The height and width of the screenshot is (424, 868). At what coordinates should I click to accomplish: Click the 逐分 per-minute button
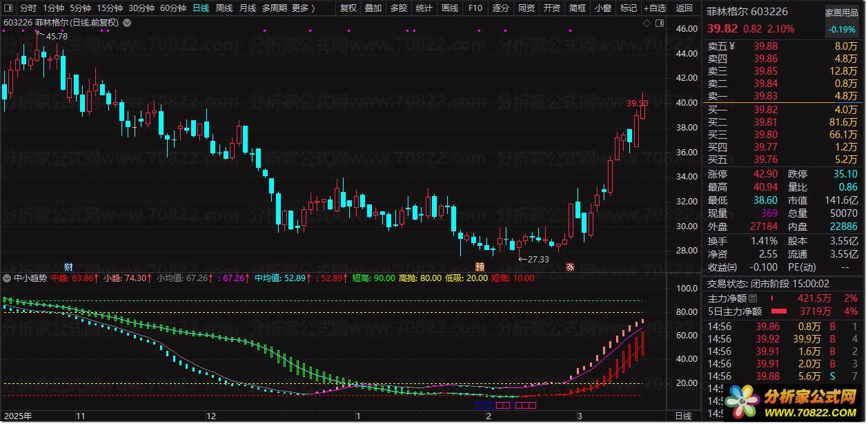click(500, 8)
